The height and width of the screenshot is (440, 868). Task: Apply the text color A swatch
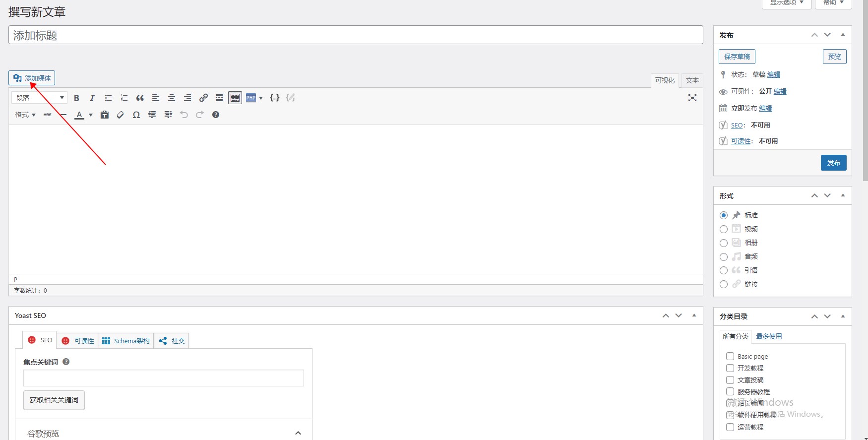79,115
